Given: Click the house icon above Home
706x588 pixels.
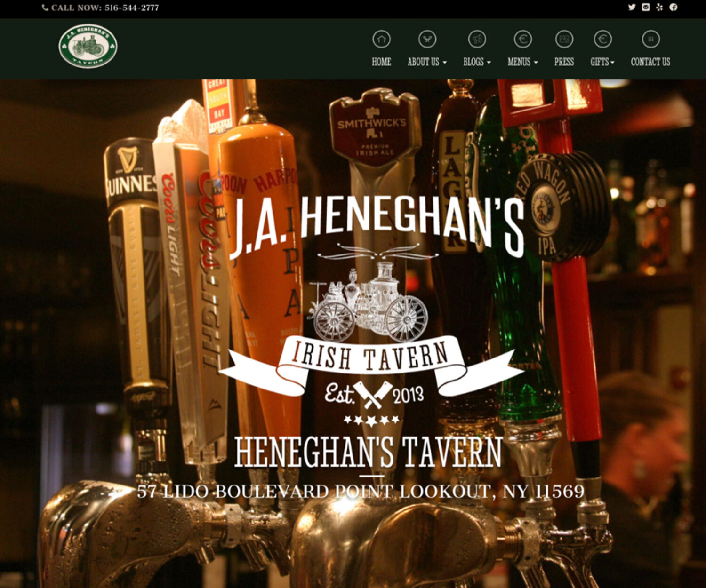Looking at the screenshot, I should click(x=381, y=39).
